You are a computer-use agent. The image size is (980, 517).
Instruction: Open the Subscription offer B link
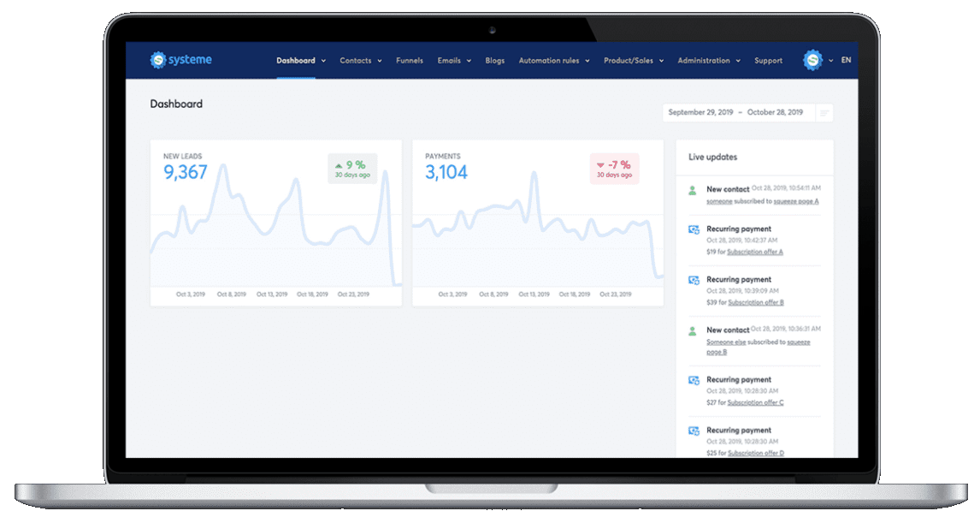click(756, 302)
